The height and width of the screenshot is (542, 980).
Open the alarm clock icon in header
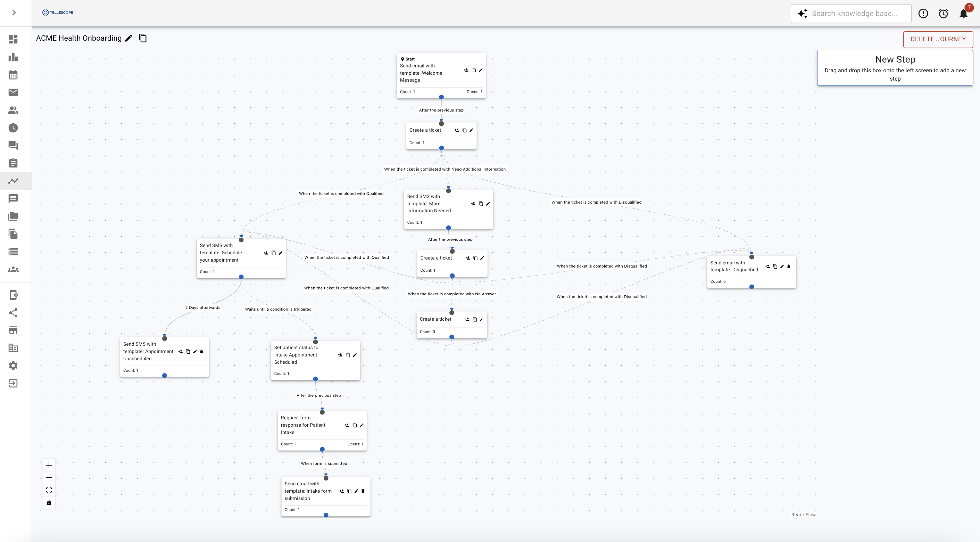[943, 14]
